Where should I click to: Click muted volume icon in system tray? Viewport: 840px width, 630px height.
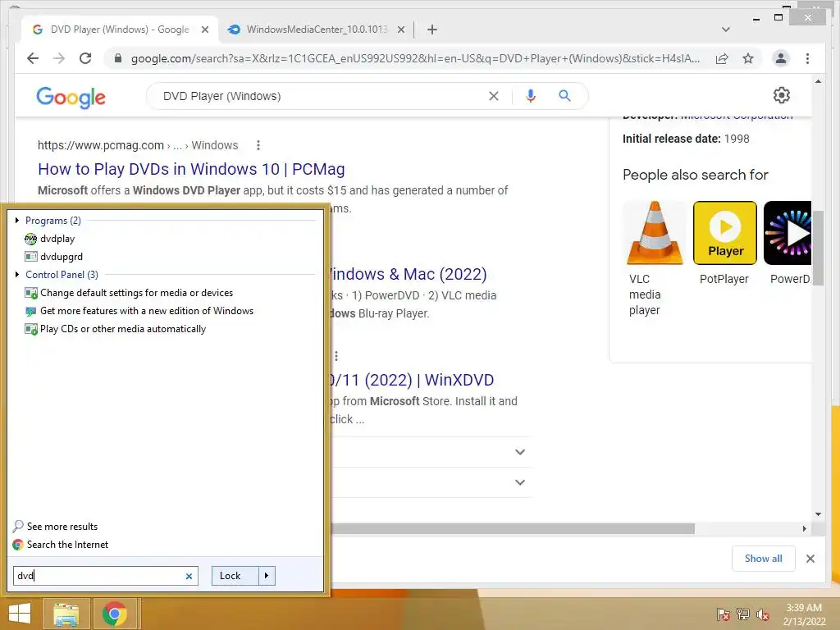click(x=763, y=614)
